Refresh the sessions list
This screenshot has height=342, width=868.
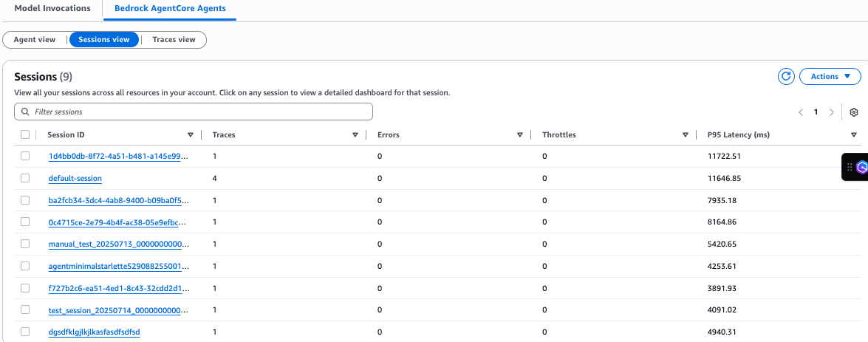coord(786,76)
